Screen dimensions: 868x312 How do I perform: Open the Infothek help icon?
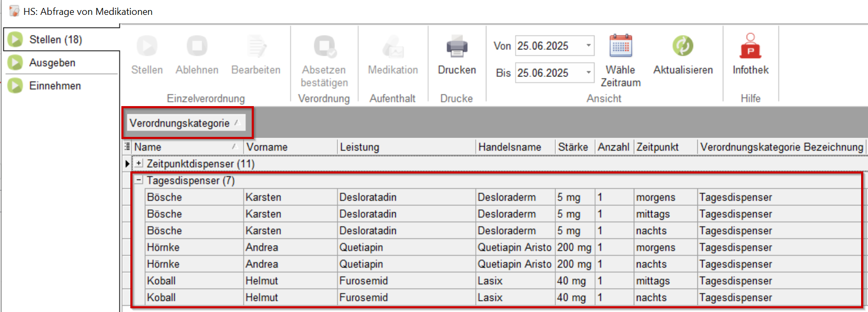point(750,46)
